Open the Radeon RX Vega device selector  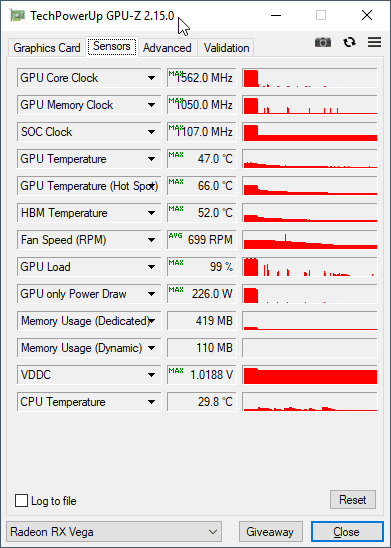point(114,532)
